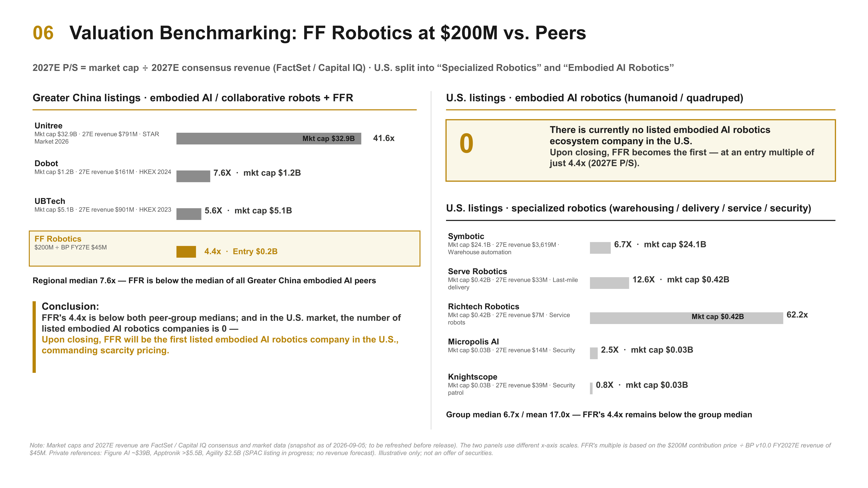The height and width of the screenshot is (488, 868).
Task: Click the Richtech Robotics 62.2x bar
Action: [686, 318]
